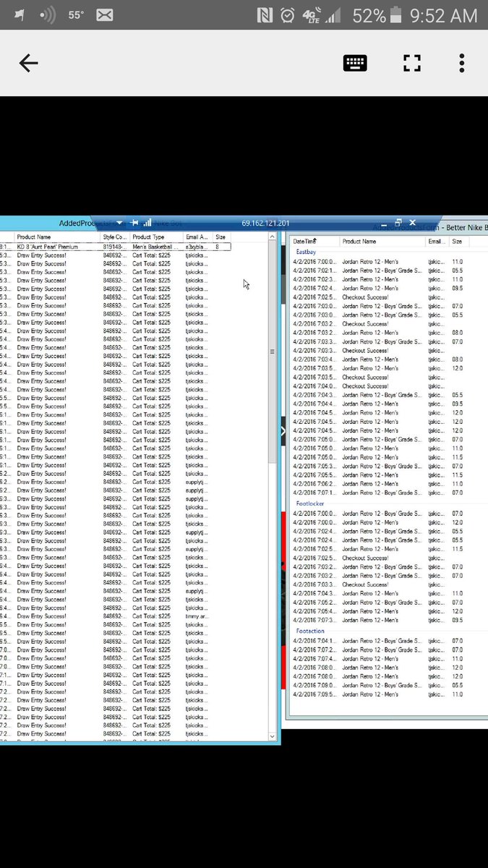Select the KD 8 'Aunt Pearl' Premium row
This screenshot has width=488, height=868.
coord(116,247)
